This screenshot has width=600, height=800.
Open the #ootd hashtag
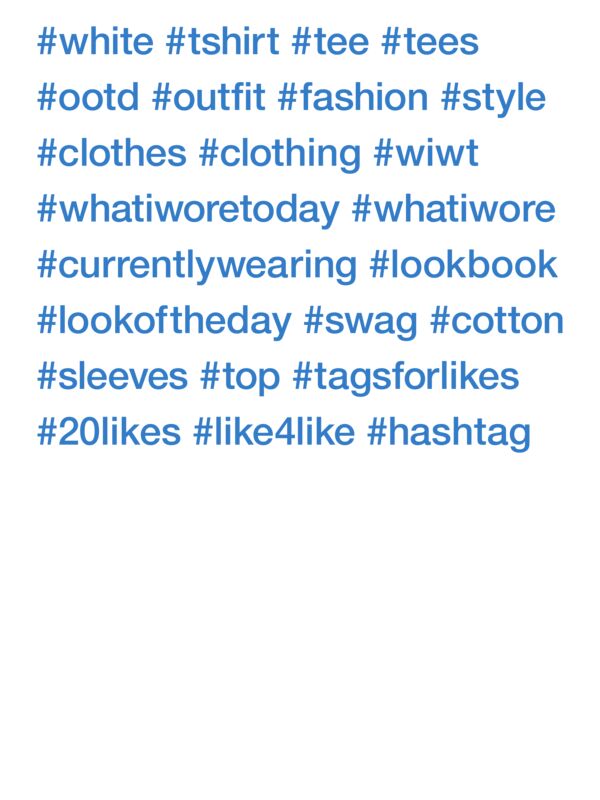point(88,99)
